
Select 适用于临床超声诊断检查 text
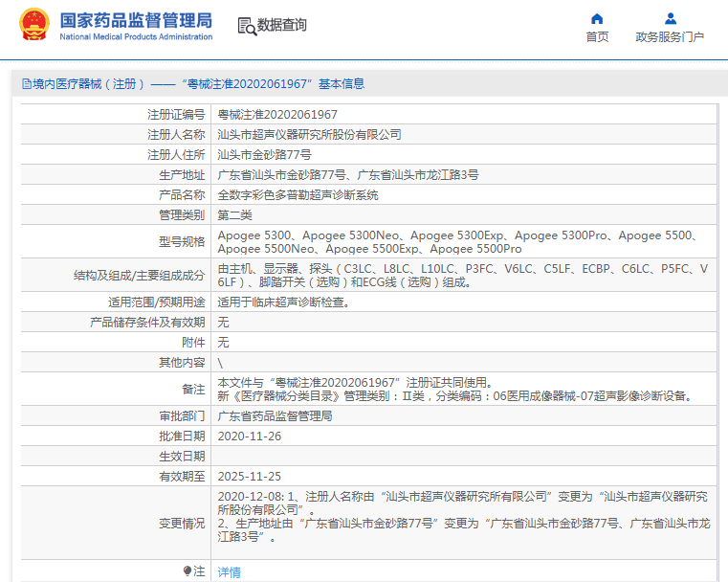pyautogui.click(x=284, y=302)
